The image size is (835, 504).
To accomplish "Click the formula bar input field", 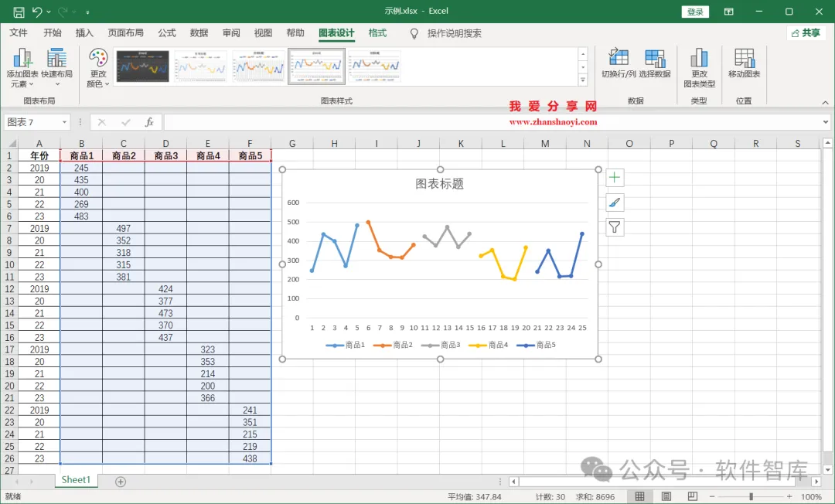I will coord(492,122).
